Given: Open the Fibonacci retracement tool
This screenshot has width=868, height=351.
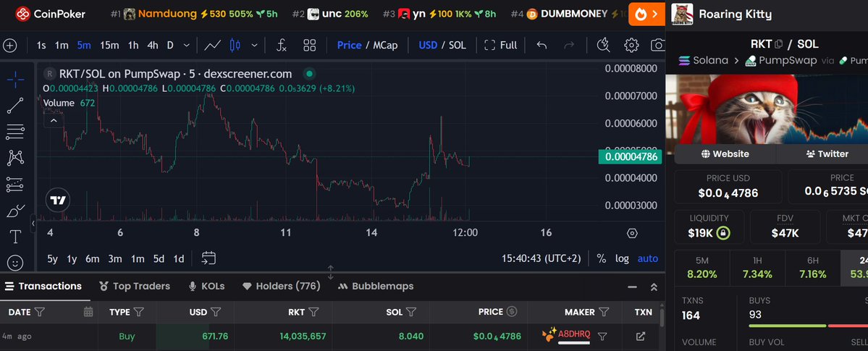Looking at the screenshot, I should tap(15, 132).
